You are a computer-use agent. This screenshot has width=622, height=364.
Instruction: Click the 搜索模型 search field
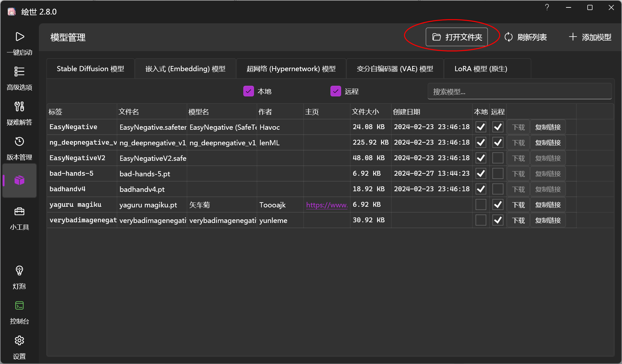[x=519, y=92]
